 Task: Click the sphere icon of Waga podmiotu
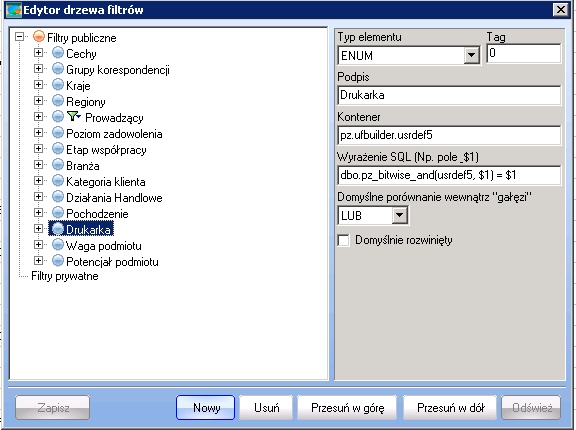[x=58, y=245]
